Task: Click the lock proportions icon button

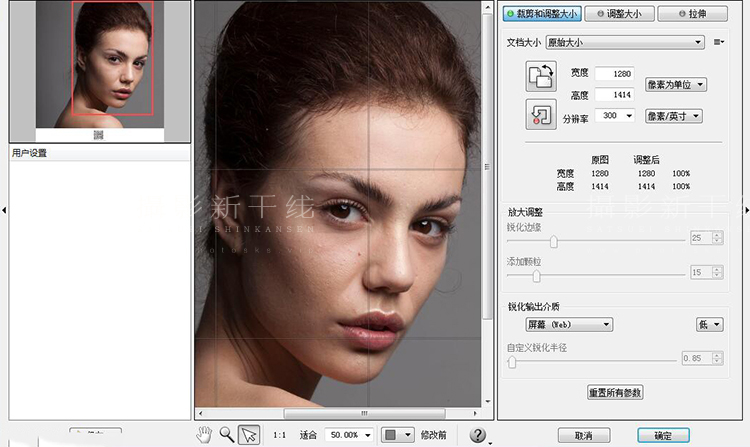Action: 541,114
